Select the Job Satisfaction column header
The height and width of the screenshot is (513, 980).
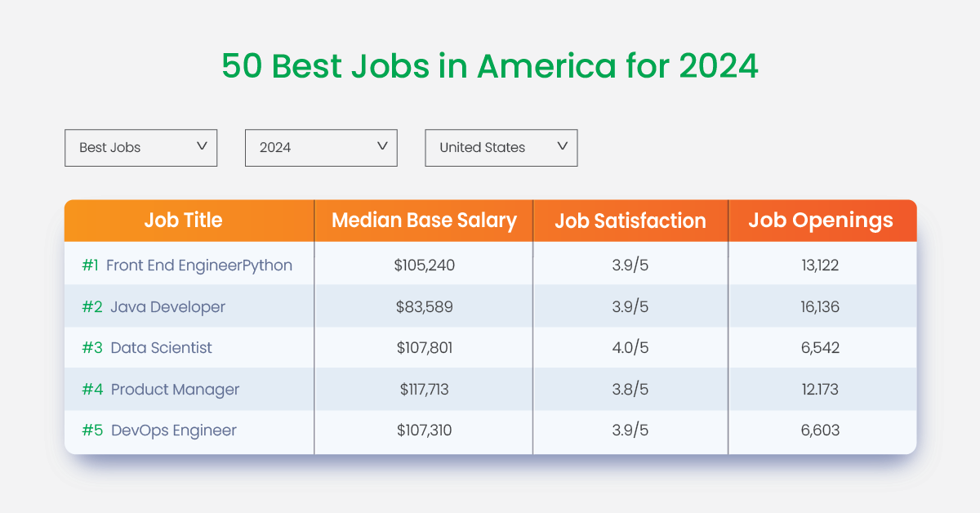630,221
